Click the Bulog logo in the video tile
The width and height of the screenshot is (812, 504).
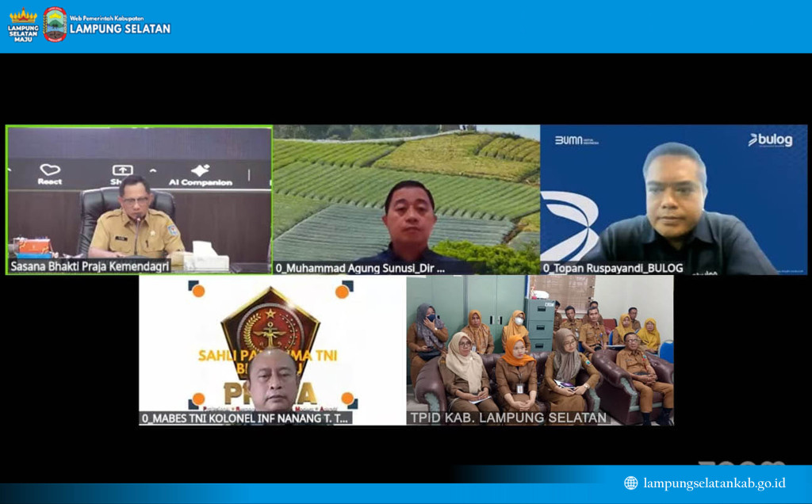click(769, 140)
